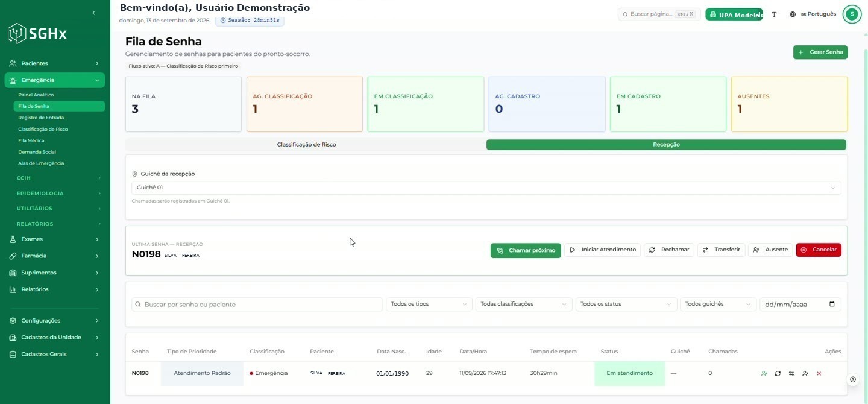
Task: Click the Rechamar button
Action: pyautogui.click(x=669, y=250)
